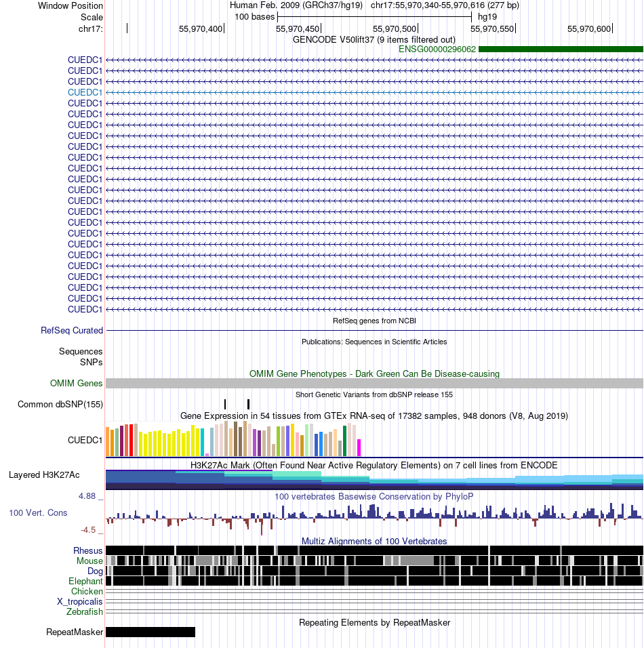The image size is (644, 648).
Task: Click the dark green bar in the GTEx chart
Action: tap(345, 441)
